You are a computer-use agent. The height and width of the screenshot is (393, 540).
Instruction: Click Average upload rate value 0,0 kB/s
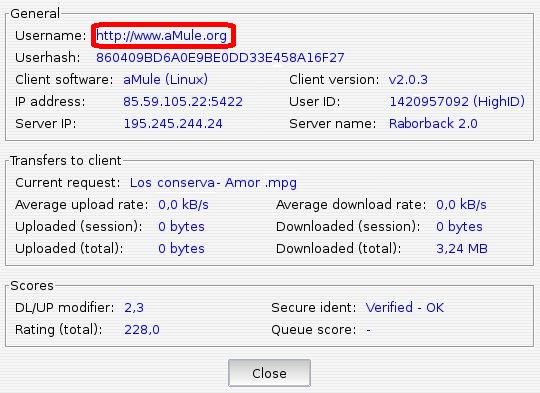click(183, 205)
